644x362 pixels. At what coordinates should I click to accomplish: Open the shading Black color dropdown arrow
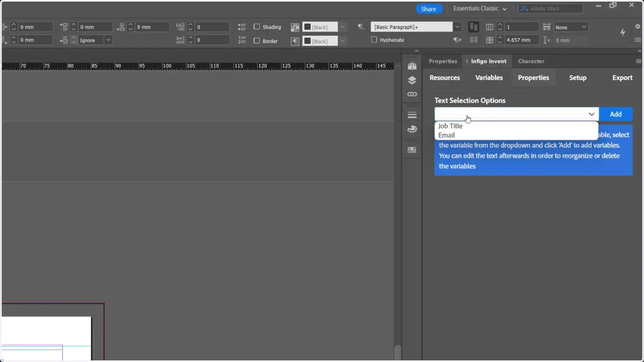(x=342, y=27)
